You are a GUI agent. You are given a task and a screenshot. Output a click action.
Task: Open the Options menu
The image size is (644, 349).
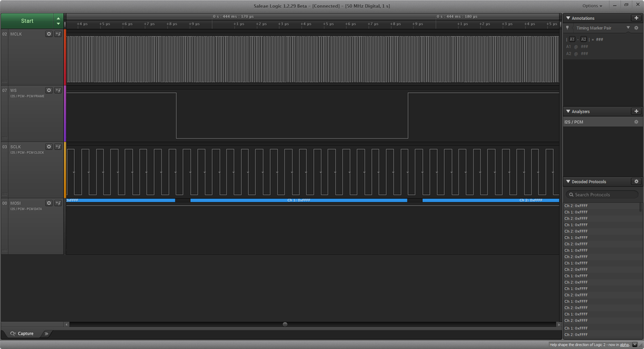pos(592,6)
